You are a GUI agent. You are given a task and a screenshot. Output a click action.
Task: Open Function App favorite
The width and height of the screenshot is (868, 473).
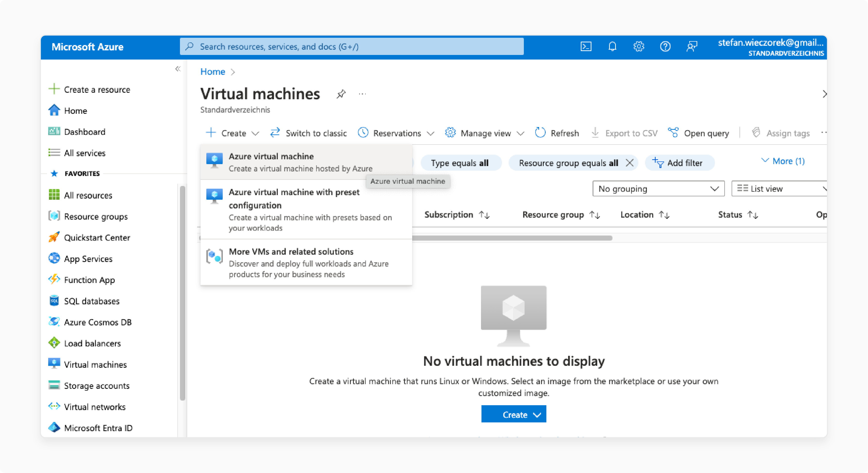pos(82,280)
